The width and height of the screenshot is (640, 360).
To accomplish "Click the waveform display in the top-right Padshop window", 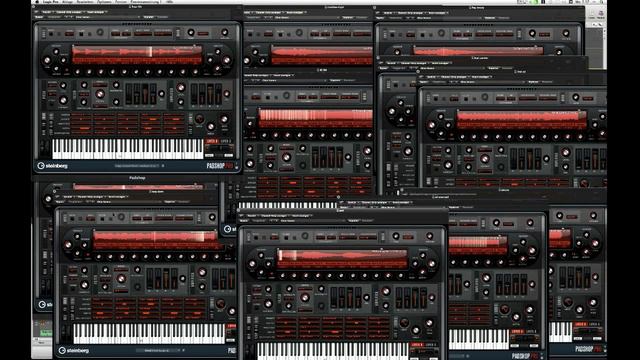I will click(x=478, y=51).
